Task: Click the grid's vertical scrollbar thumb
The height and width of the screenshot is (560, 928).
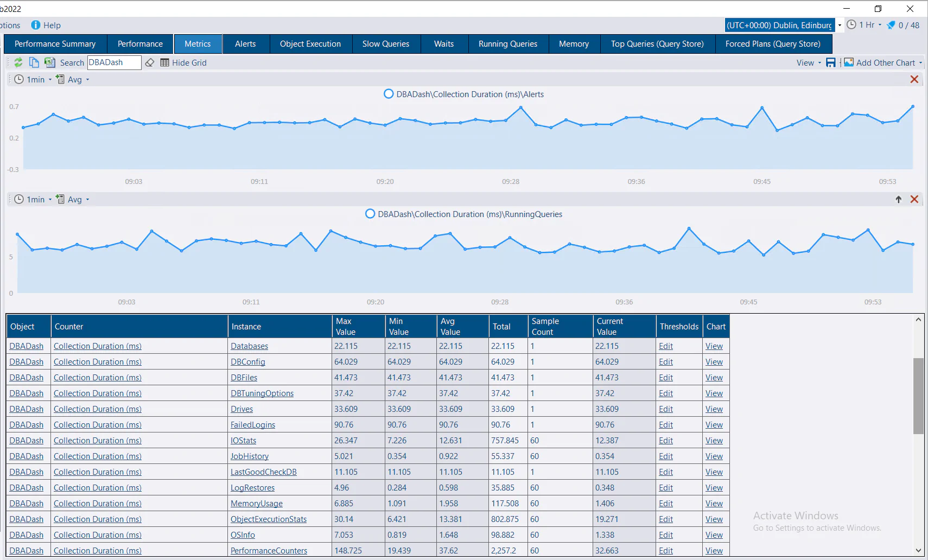Action: click(918, 396)
